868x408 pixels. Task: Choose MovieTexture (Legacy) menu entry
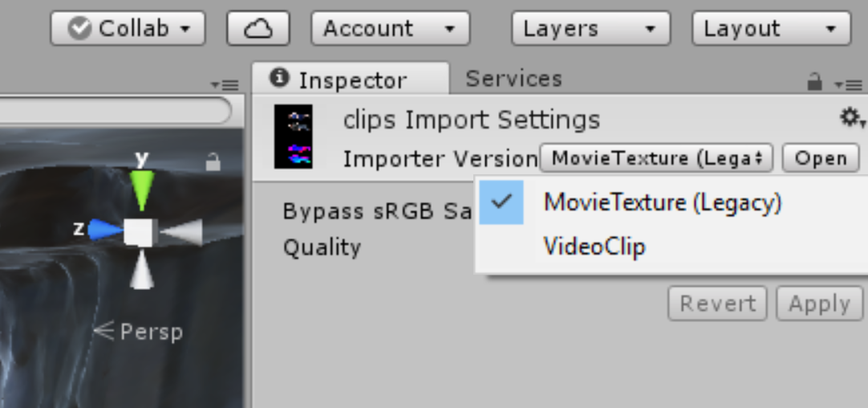(x=662, y=202)
